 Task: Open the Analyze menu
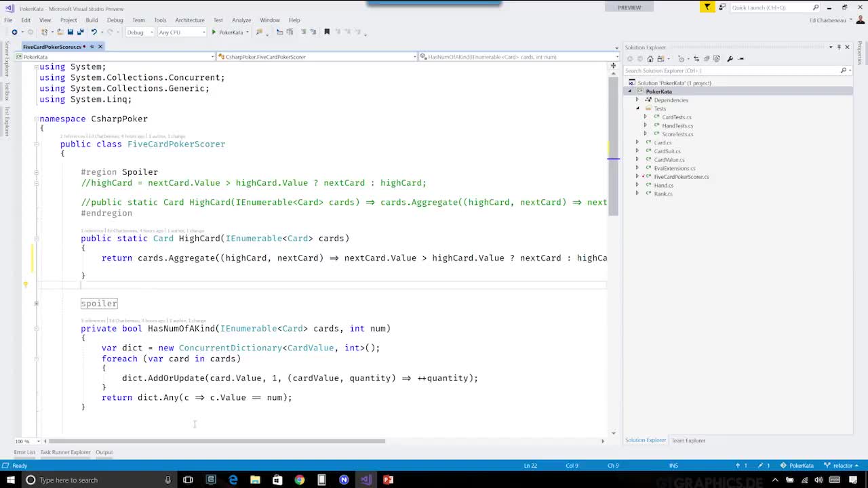click(241, 20)
